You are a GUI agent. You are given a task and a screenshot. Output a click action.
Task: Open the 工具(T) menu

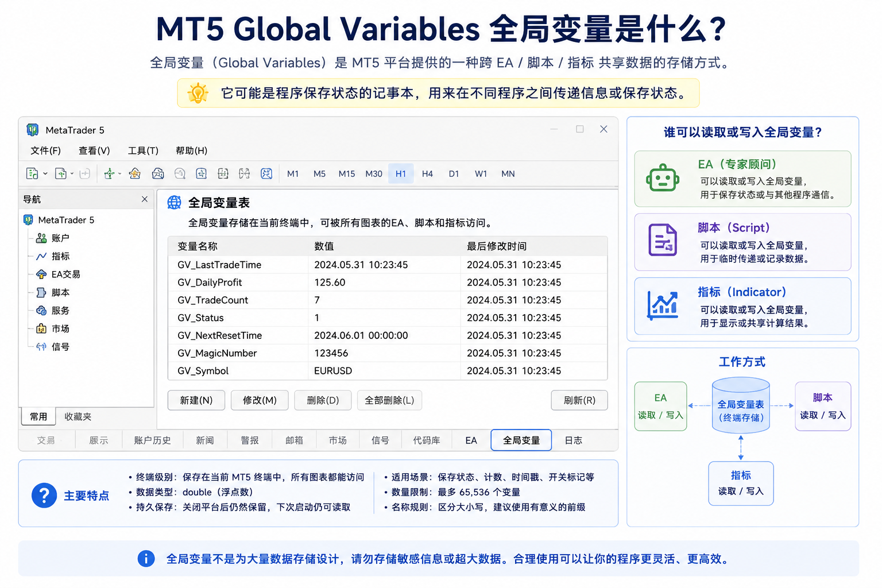tap(143, 150)
